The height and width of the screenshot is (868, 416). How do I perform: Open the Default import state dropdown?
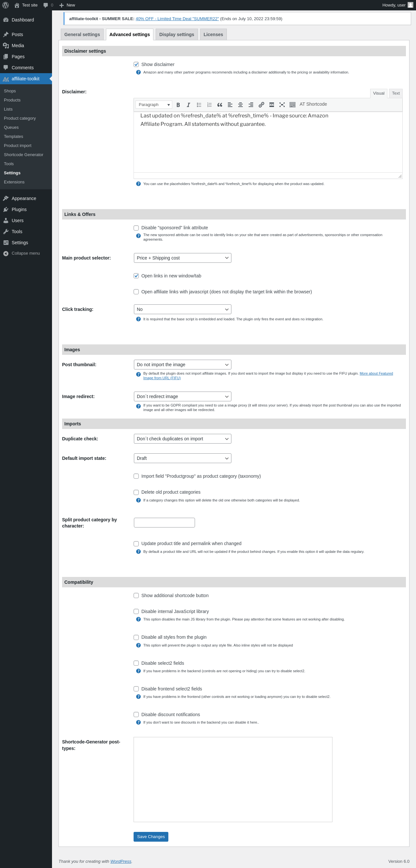click(182, 458)
